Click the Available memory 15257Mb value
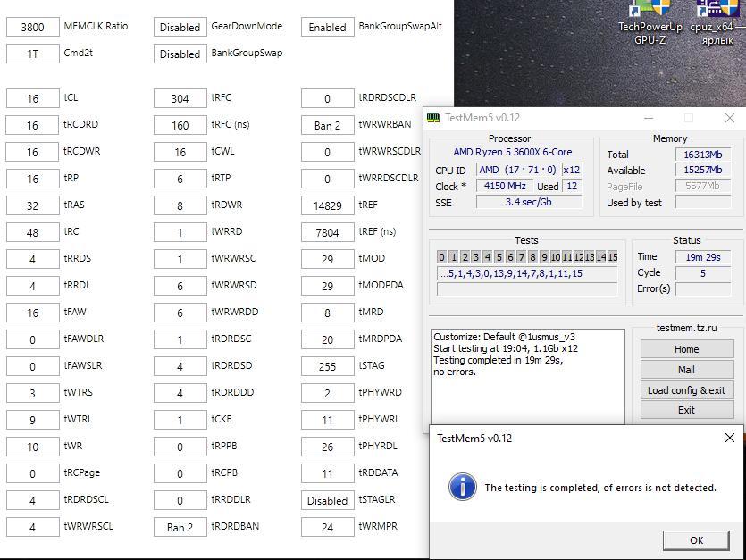 pos(703,170)
